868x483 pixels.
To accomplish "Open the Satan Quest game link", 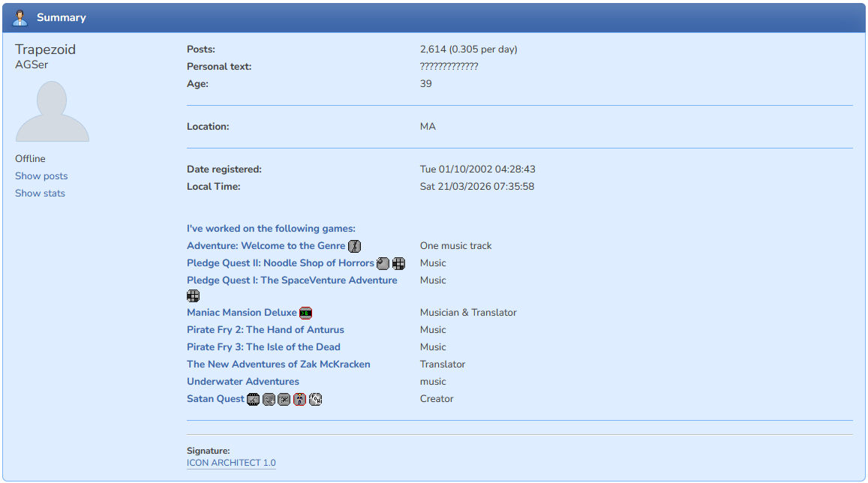I will 215,399.
